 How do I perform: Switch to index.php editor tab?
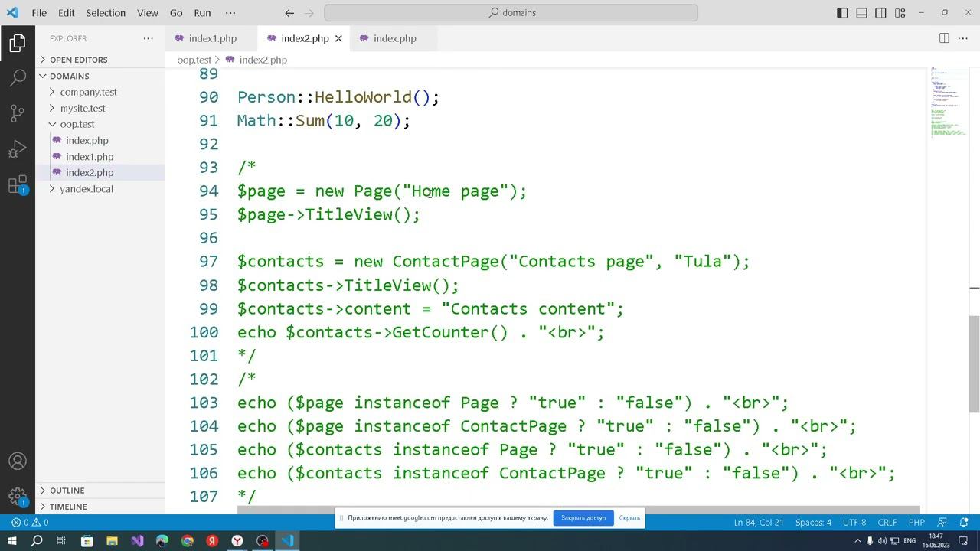coord(394,38)
